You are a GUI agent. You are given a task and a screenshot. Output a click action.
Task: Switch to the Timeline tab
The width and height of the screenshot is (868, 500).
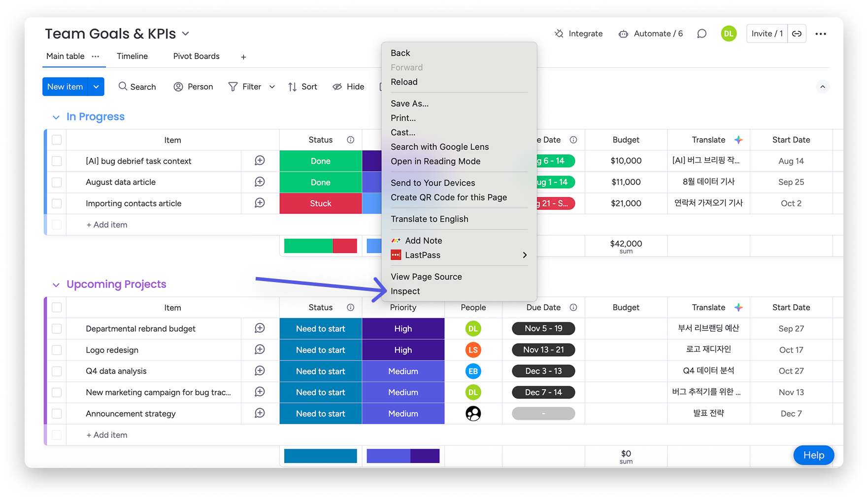tap(132, 56)
